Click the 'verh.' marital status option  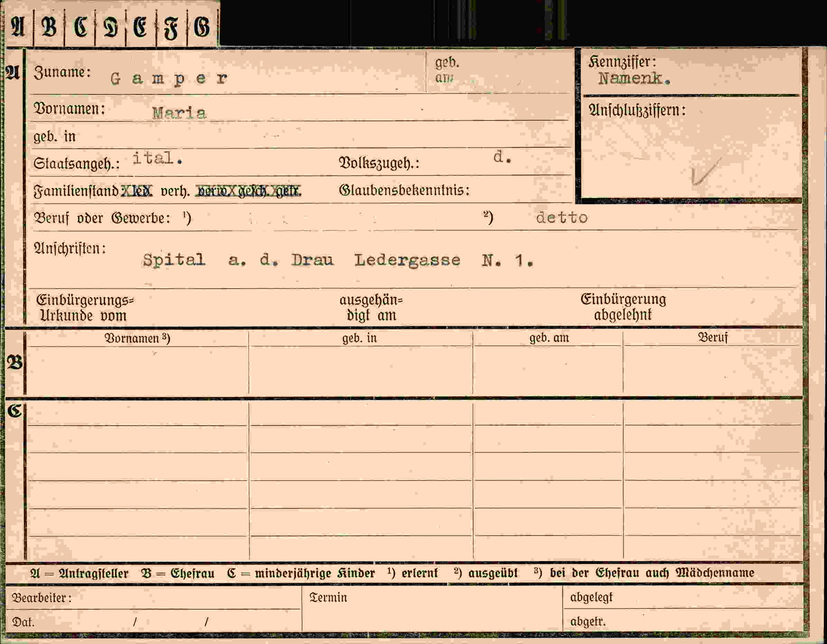(175, 191)
